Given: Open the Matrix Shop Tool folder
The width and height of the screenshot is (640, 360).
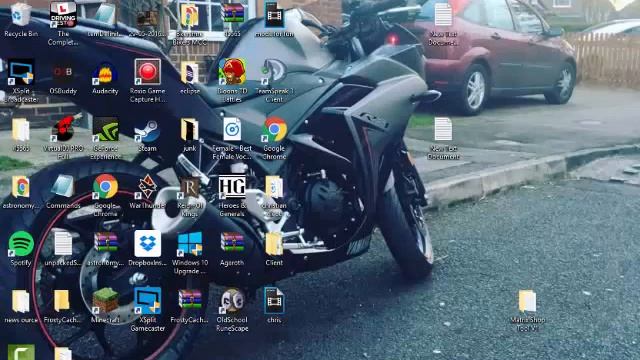Looking at the screenshot, I should tap(527, 301).
